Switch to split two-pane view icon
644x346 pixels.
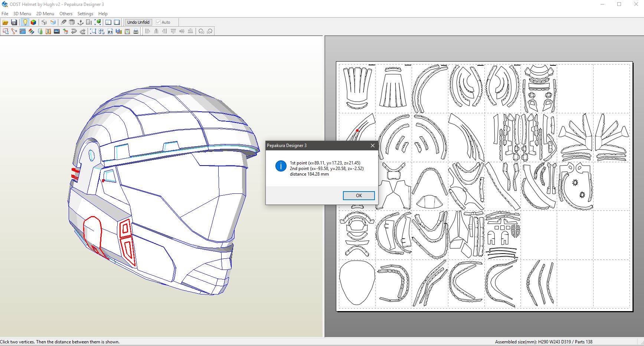(x=108, y=22)
